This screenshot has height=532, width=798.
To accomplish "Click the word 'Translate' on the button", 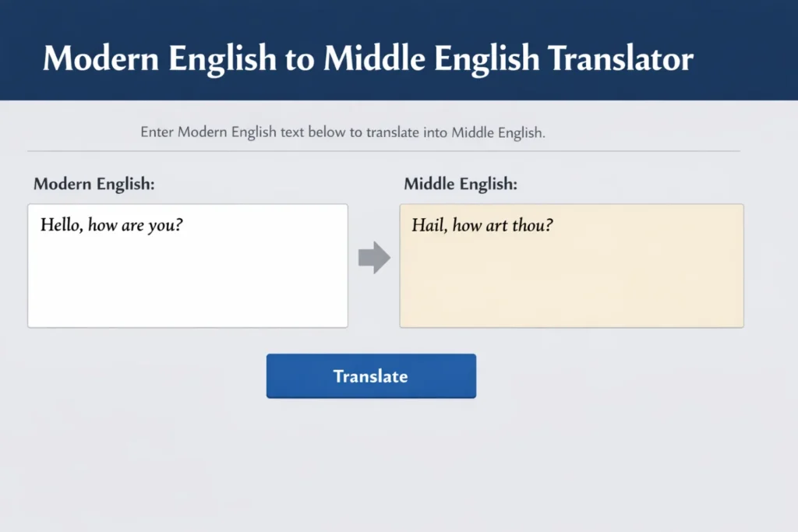I will point(371,376).
